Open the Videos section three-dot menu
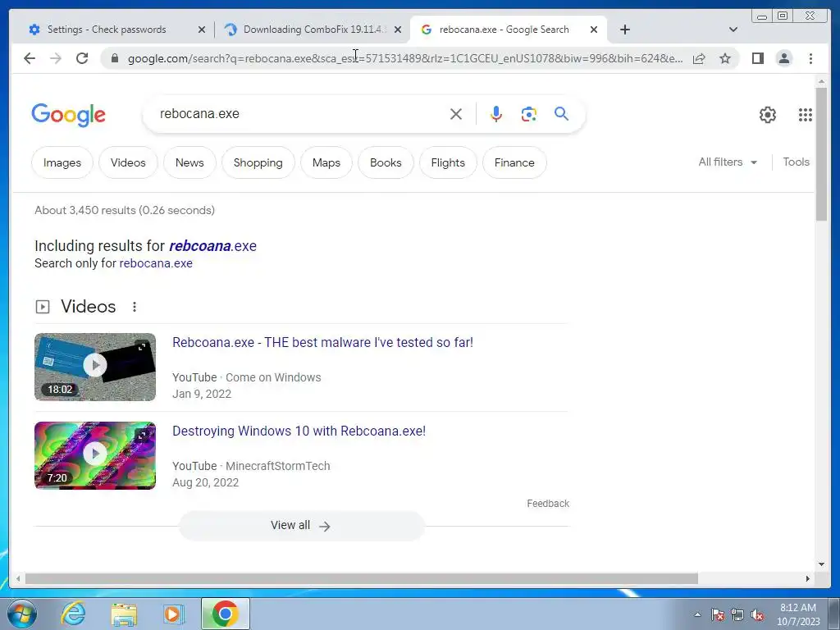This screenshot has height=630, width=840. coord(135,307)
